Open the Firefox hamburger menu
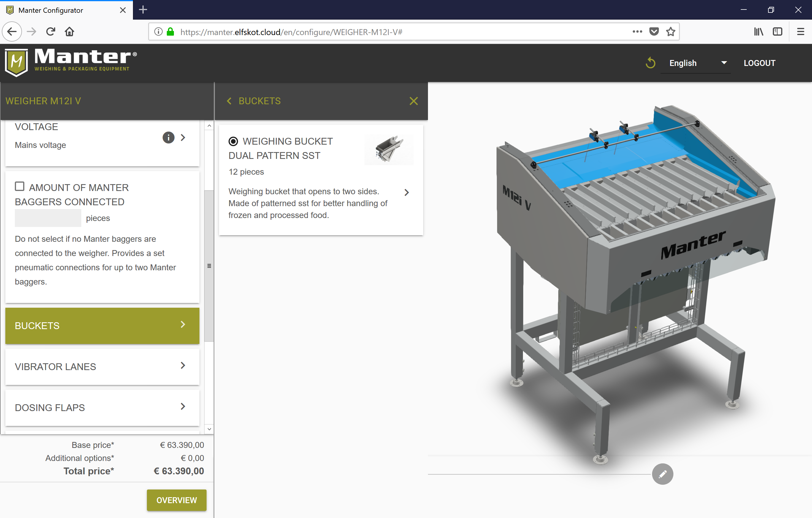Screen dimensions: 812x518 (x=800, y=32)
